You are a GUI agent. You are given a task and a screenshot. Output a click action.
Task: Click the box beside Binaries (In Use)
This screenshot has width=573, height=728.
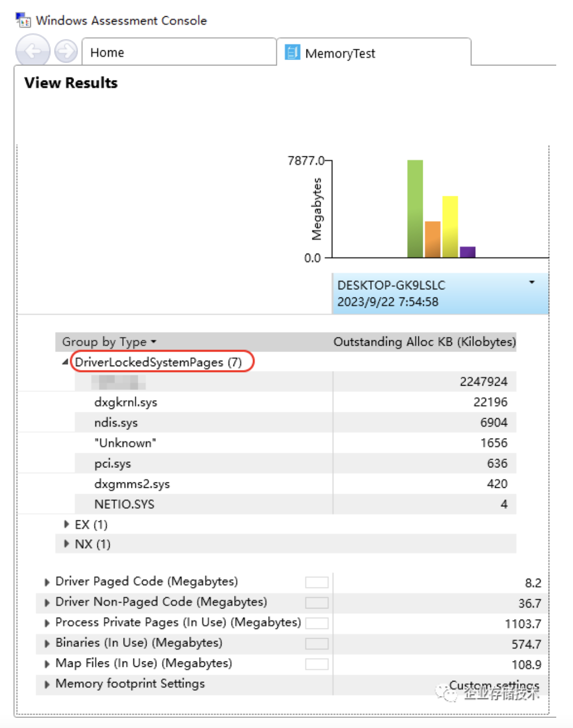(317, 644)
